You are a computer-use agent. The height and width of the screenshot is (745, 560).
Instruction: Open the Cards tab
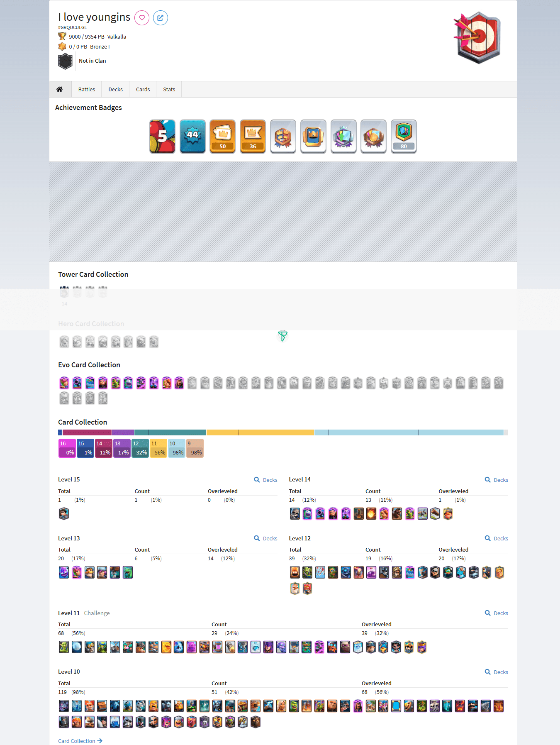click(x=143, y=89)
